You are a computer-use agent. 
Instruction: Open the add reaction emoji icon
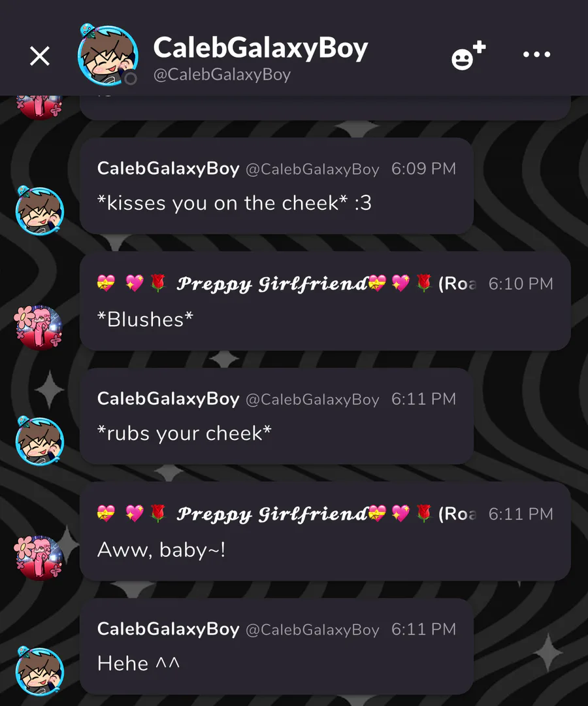pyautogui.click(x=468, y=56)
